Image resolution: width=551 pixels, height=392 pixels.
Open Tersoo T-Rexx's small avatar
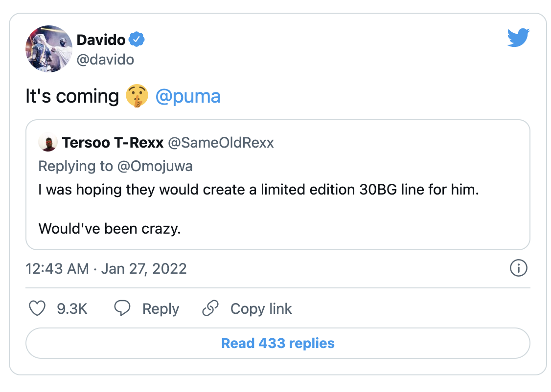(x=47, y=143)
